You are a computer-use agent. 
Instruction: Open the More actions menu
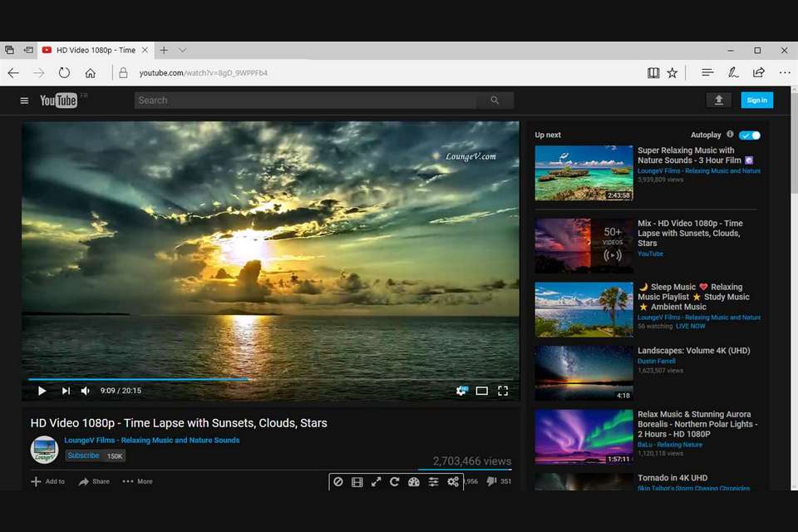(x=137, y=481)
